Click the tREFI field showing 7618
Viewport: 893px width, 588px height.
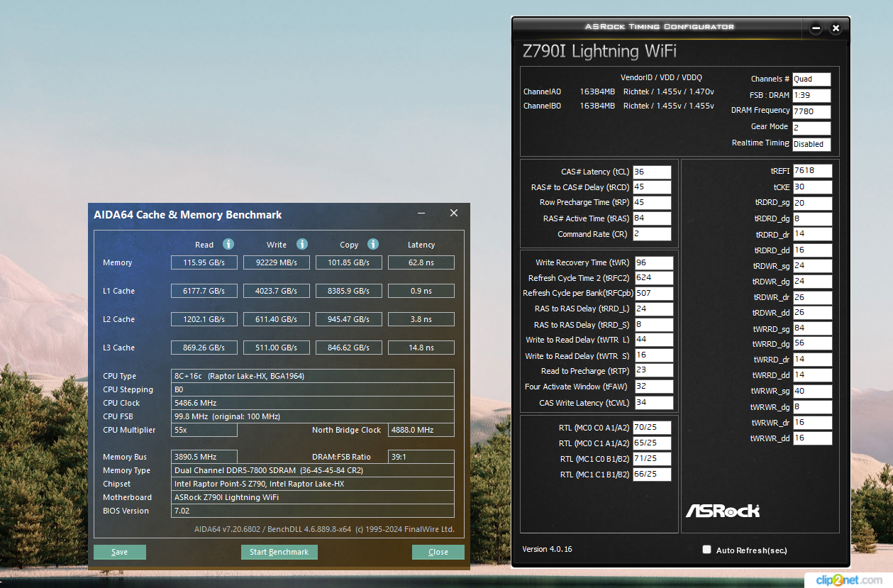pos(812,171)
